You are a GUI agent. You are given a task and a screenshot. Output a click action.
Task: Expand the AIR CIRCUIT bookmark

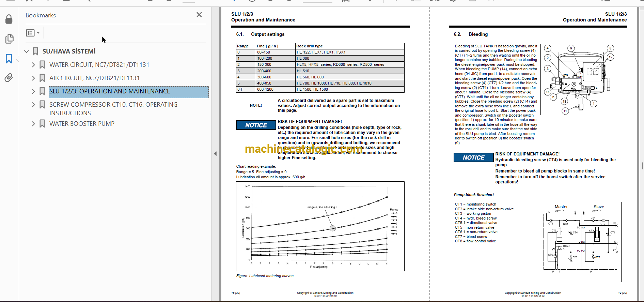click(33, 78)
